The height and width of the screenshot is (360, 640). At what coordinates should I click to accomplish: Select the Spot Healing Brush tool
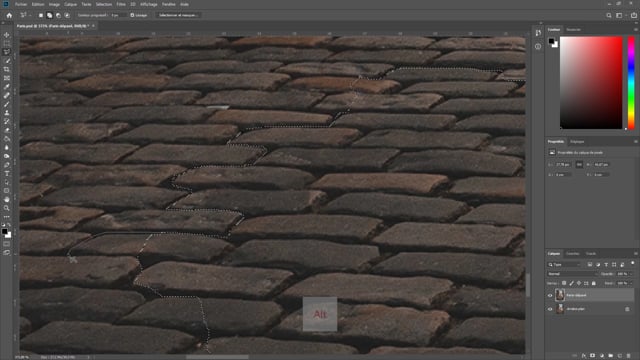7,96
